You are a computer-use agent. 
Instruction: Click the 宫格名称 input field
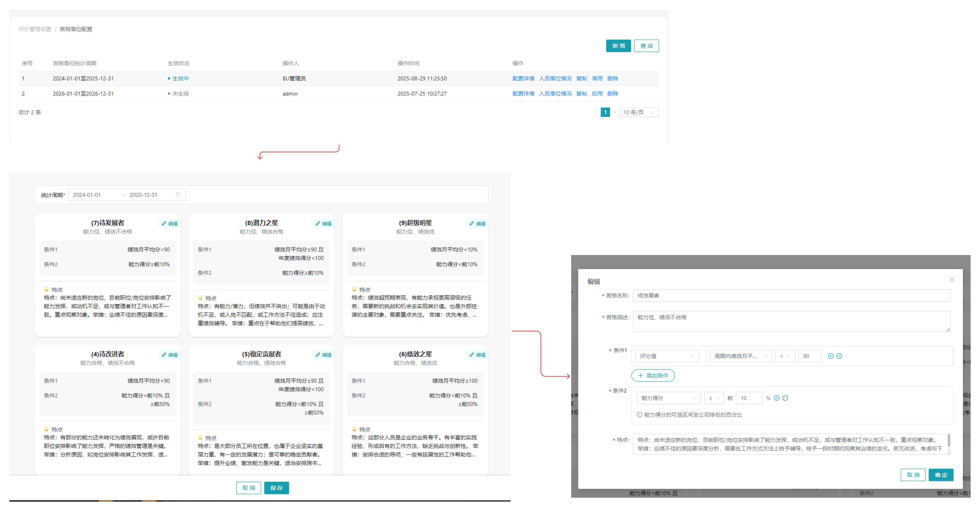pyautogui.click(x=791, y=296)
